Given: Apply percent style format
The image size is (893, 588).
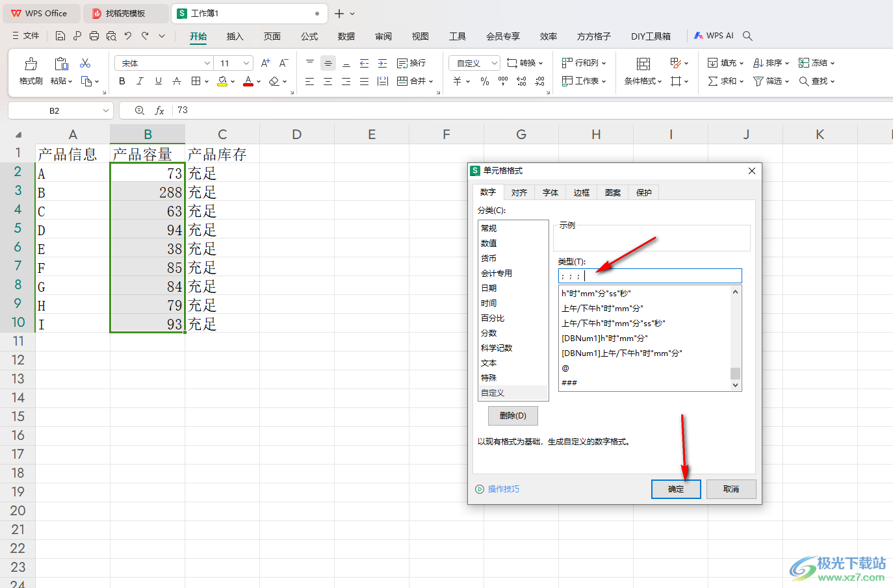Looking at the screenshot, I should click(x=485, y=81).
